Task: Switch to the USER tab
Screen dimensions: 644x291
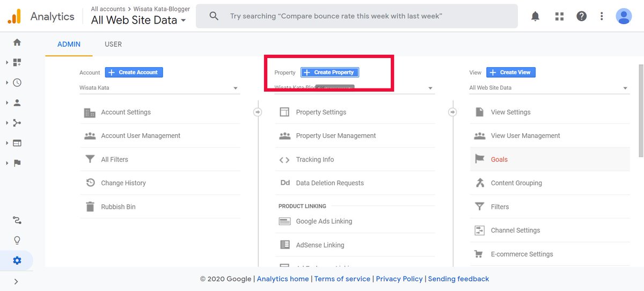Action: (x=113, y=44)
